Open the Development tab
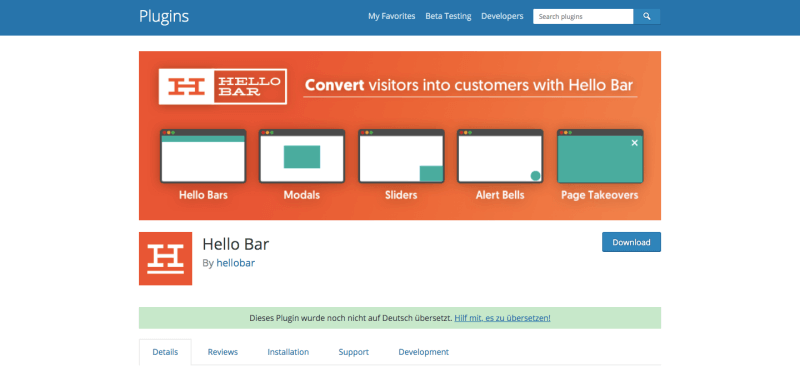The height and width of the screenshot is (371, 800). [x=423, y=352]
